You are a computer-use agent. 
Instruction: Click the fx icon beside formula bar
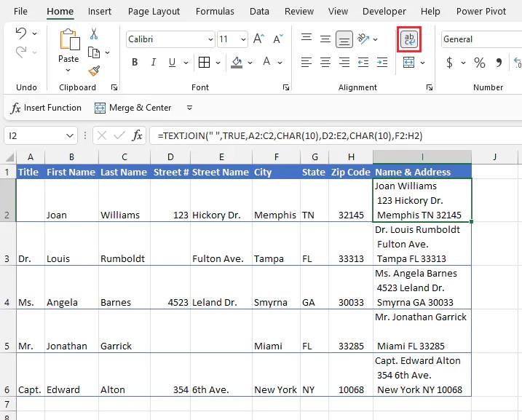[137, 135]
